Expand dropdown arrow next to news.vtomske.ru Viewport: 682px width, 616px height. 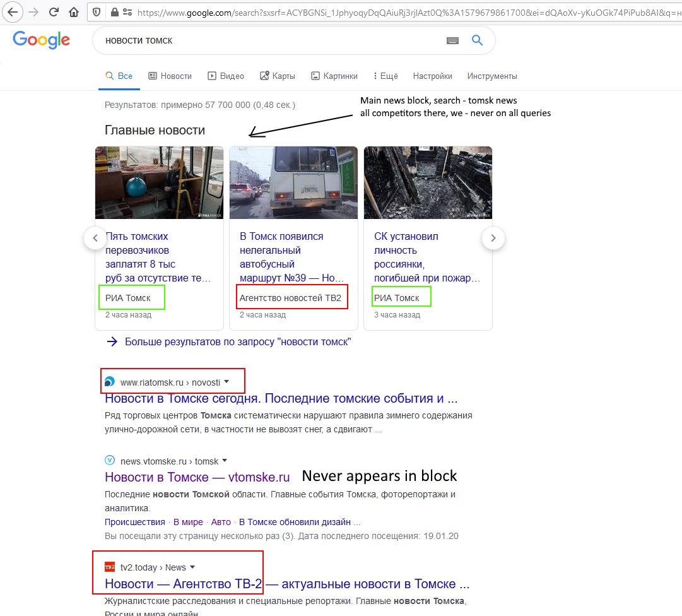(x=225, y=460)
